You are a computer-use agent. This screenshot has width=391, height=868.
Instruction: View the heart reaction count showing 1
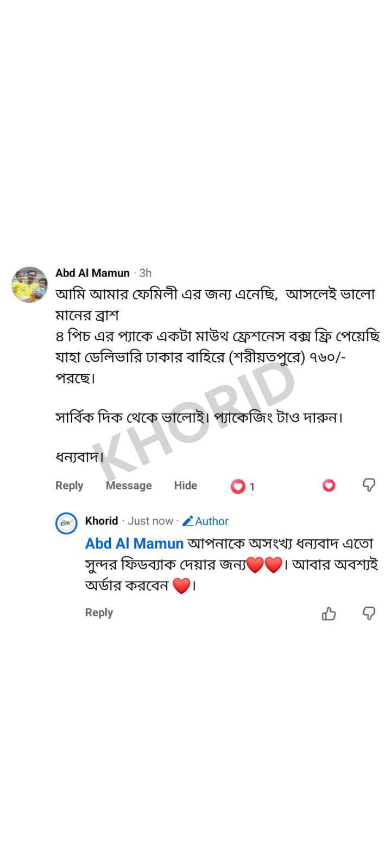[243, 487]
